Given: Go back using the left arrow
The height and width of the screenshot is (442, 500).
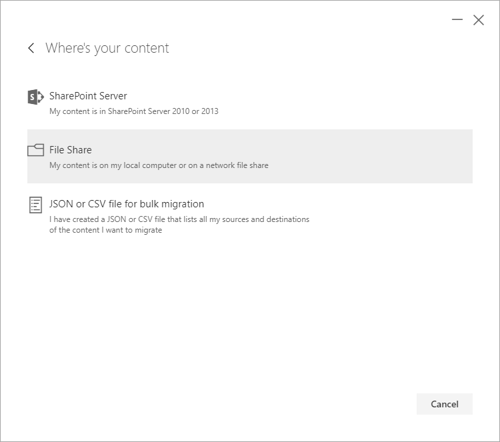Looking at the screenshot, I should click(x=31, y=48).
